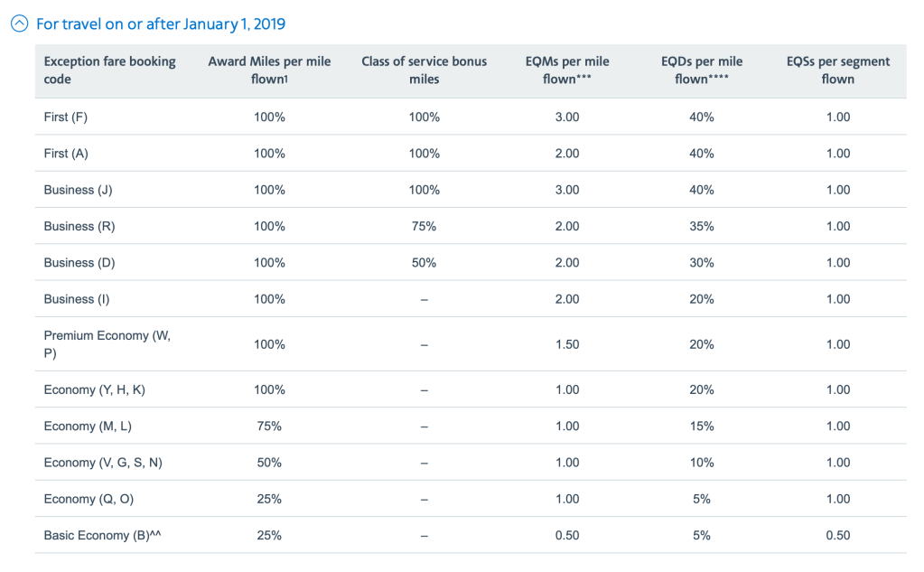Click the 'Business (D)' row label

pos(79,263)
